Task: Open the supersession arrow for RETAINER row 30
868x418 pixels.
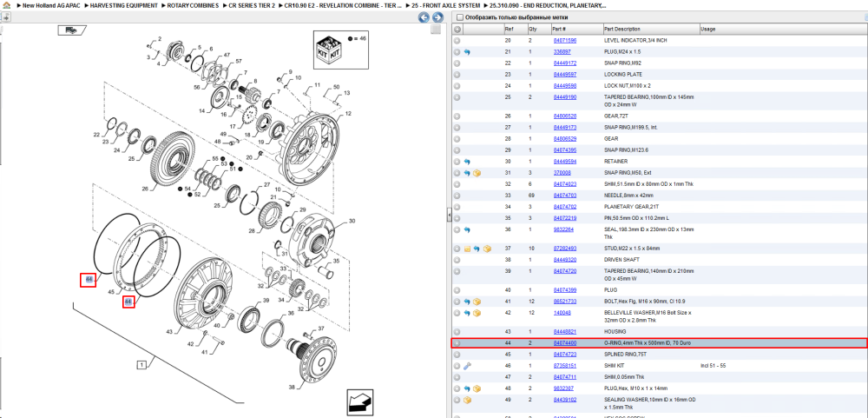Action: pyautogui.click(x=467, y=162)
